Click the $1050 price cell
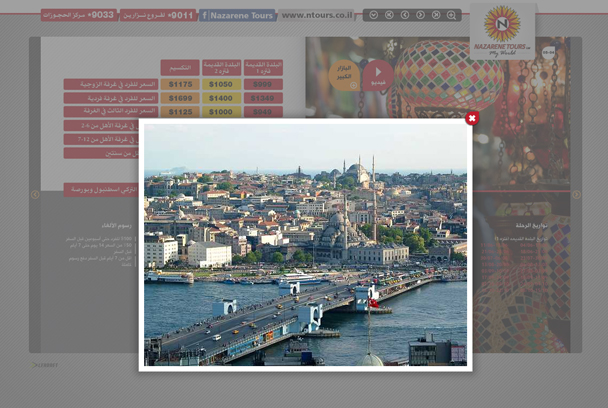608x408 pixels. pos(221,84)
